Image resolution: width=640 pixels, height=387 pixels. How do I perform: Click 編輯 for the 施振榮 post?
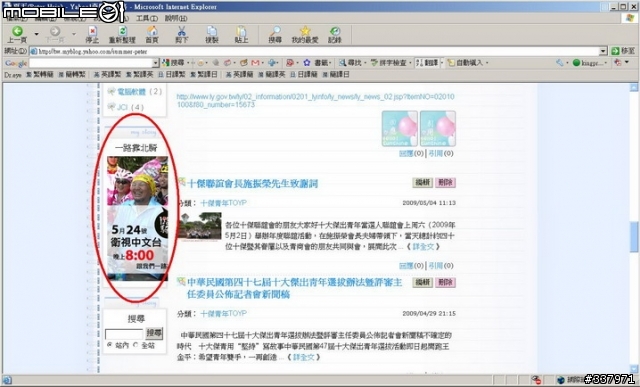(x=422, y=182)
